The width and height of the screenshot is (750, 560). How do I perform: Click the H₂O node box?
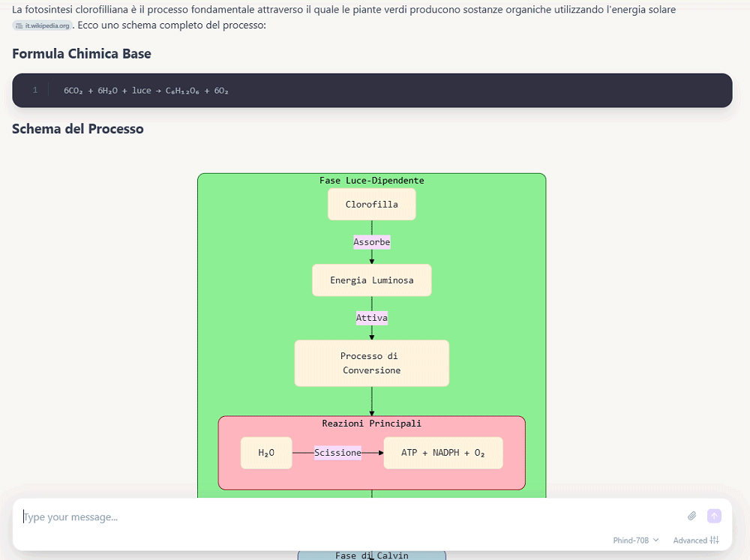click(x=266, y=453)
